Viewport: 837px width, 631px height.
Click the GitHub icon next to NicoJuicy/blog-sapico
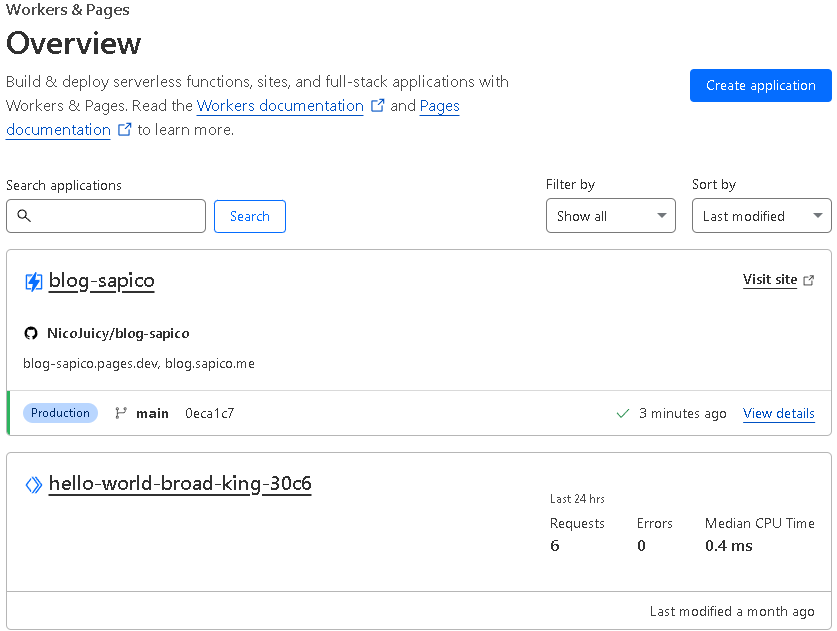click(x=31, y=334)
